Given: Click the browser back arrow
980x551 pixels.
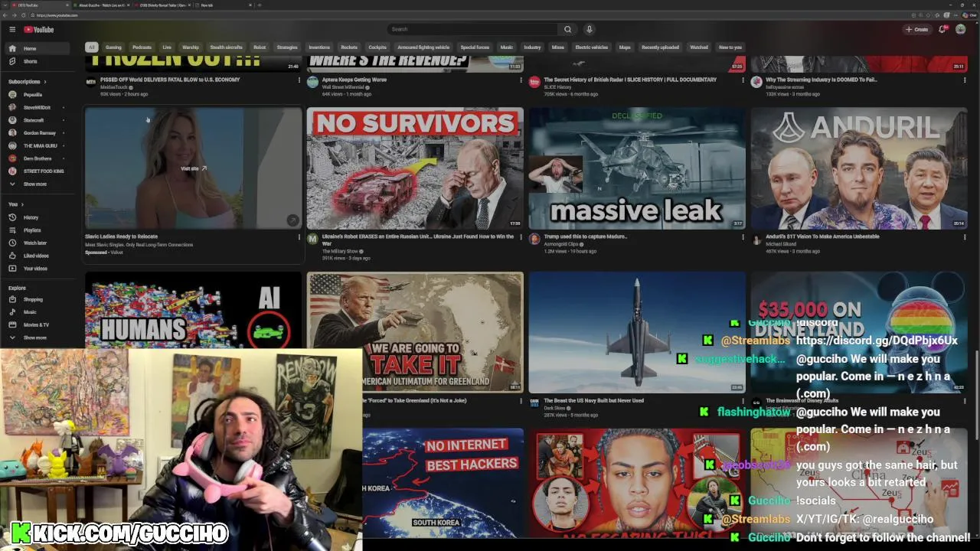Looking at the screenshot, I should pyautogui.click(x=6, y=15).
